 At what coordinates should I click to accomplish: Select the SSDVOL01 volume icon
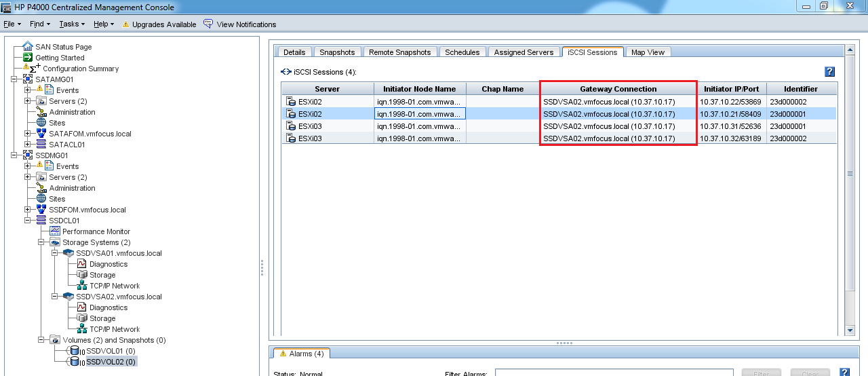[x=75, y=351]
